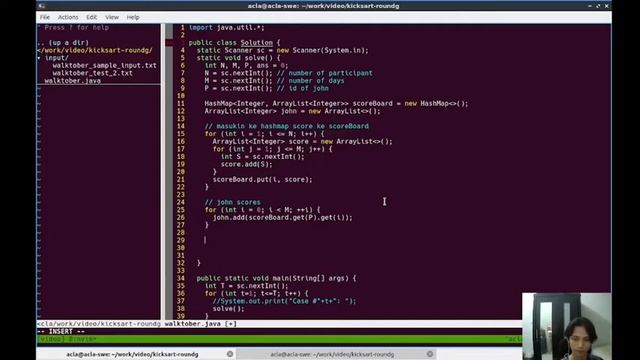Open the View menu
Screen dimensions: 640x360
(112, 17)
